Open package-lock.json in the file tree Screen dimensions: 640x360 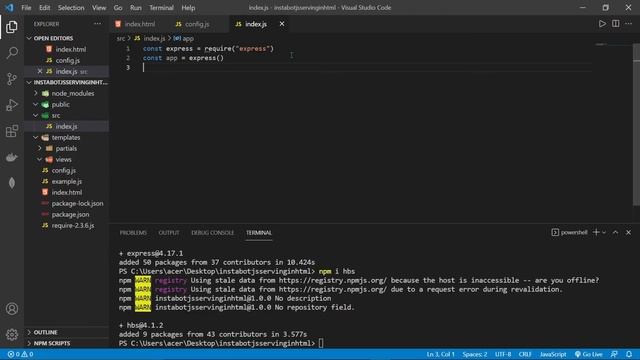(77, 203)
